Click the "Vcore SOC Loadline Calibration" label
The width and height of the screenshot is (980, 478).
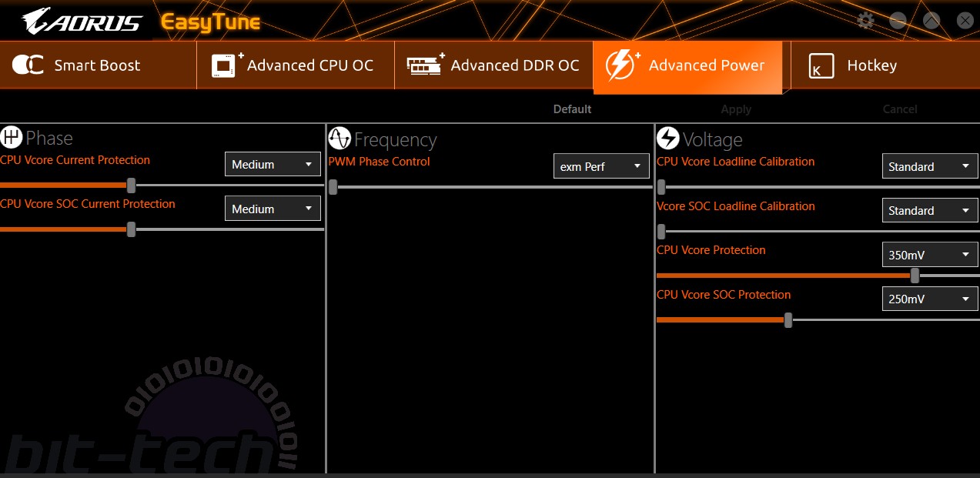[735, 206]
